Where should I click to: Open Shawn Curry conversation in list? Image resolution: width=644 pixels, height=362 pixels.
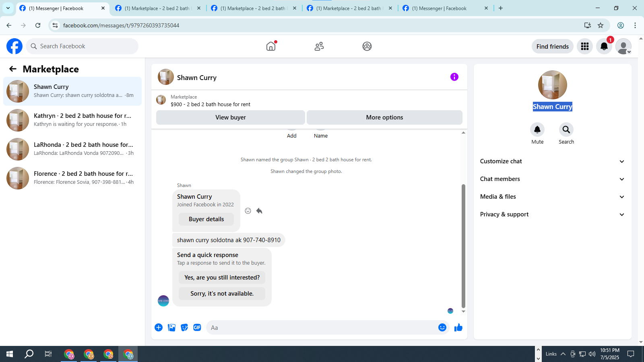tap(72, 91)
